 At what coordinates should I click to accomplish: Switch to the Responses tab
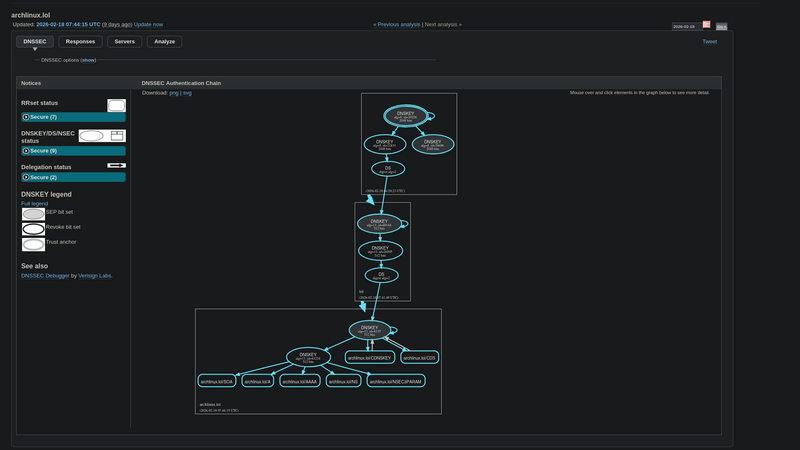click(x=80, y=42)
